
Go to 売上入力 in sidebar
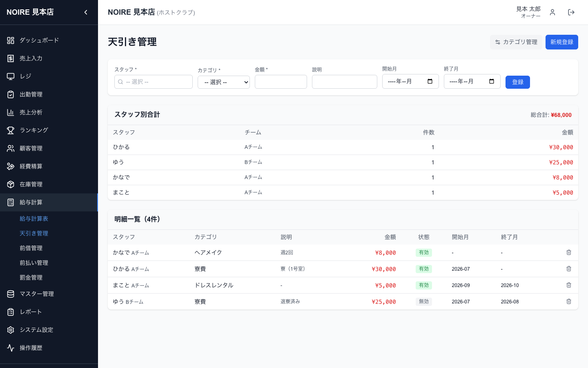tap(49, 58)
